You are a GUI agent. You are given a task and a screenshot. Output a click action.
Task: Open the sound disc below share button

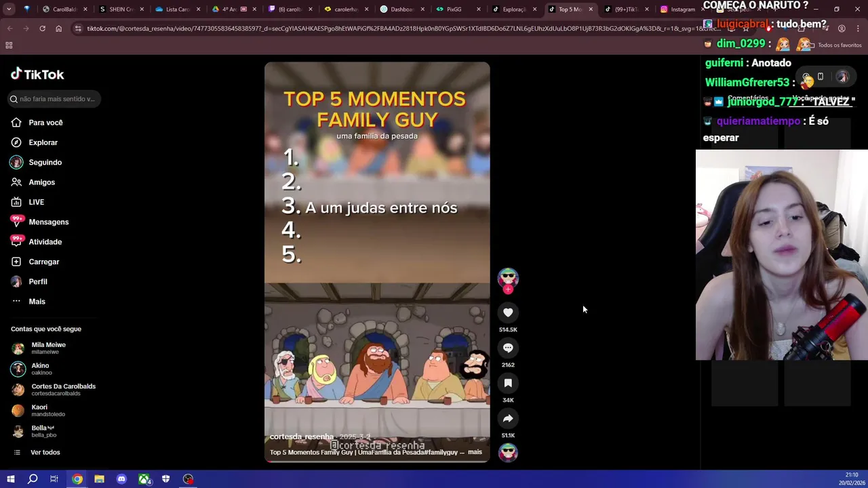(508, 452)
